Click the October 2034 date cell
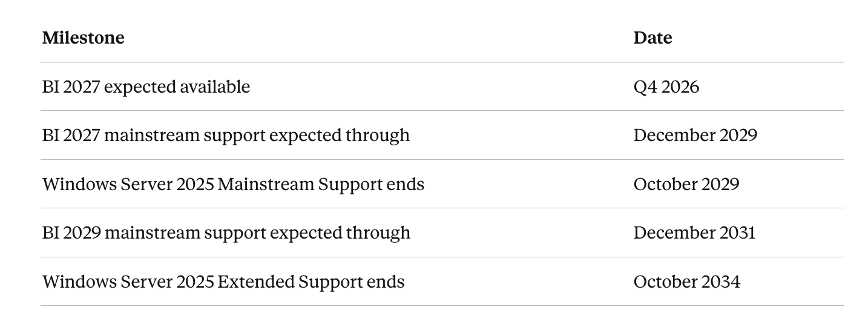Image resolution: width=868 pixels, height=327 pixels. point(686,282)
